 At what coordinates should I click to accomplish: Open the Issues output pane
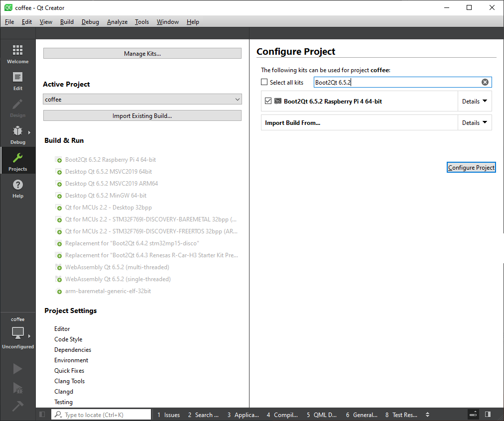[x=168, y=415]
